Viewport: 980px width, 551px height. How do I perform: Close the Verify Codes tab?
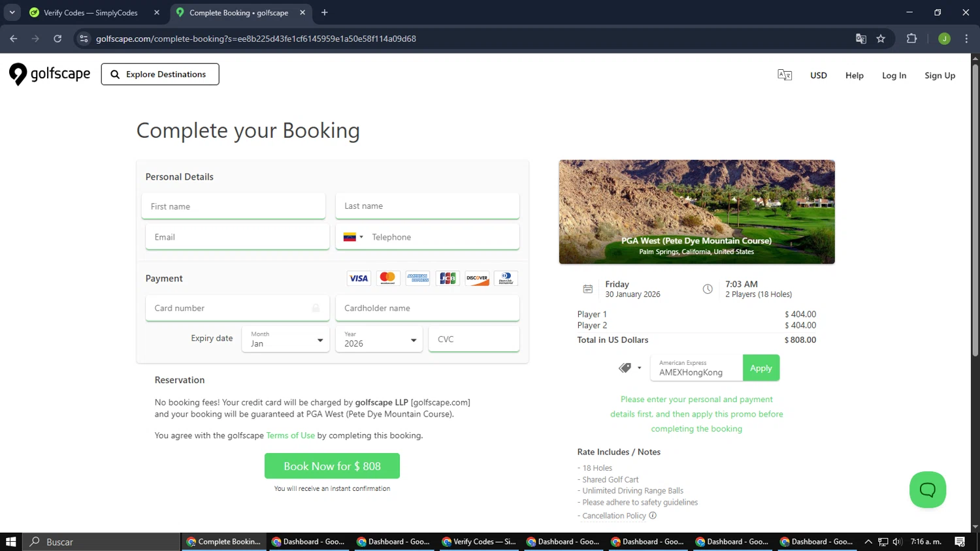(157, 12)
